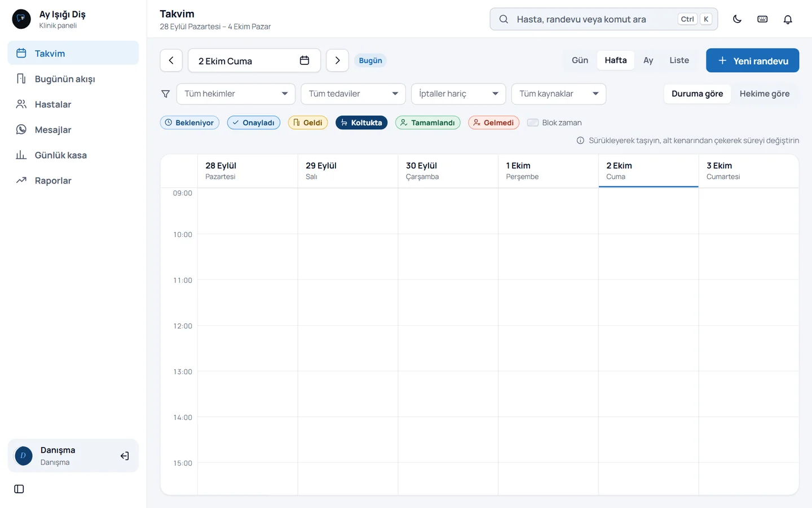The image size is (812, 508).
Task: Select the 30 Eylül Çarşamba column header
Action: click(x=448, y=170)
